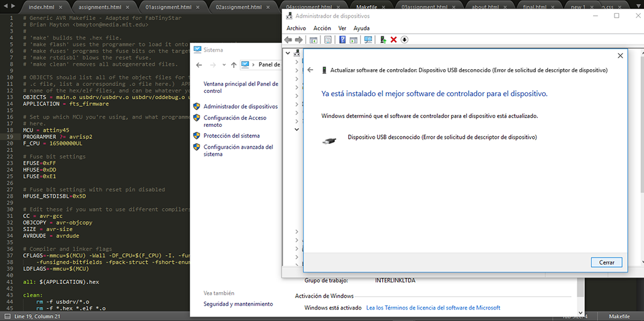The height and width of the screenshot is (321, 644).
Task: Open Properties icon in Device Manager toolbar
Action: tap(328, 40)
